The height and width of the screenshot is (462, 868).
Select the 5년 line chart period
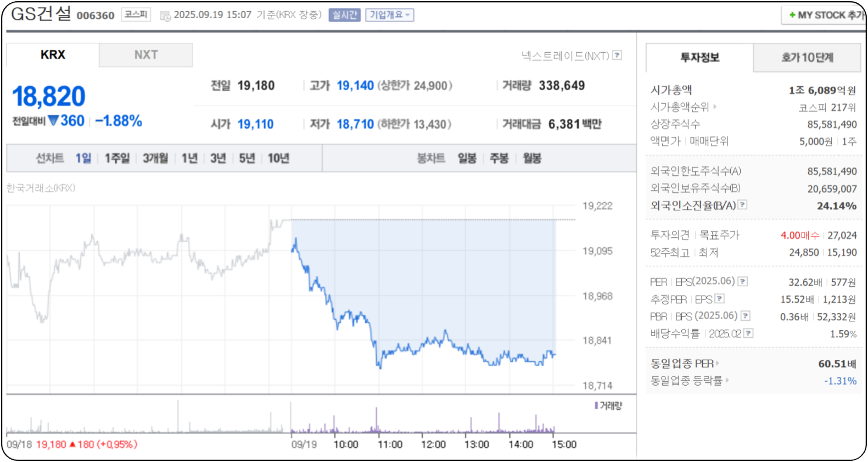coord(247,158)
